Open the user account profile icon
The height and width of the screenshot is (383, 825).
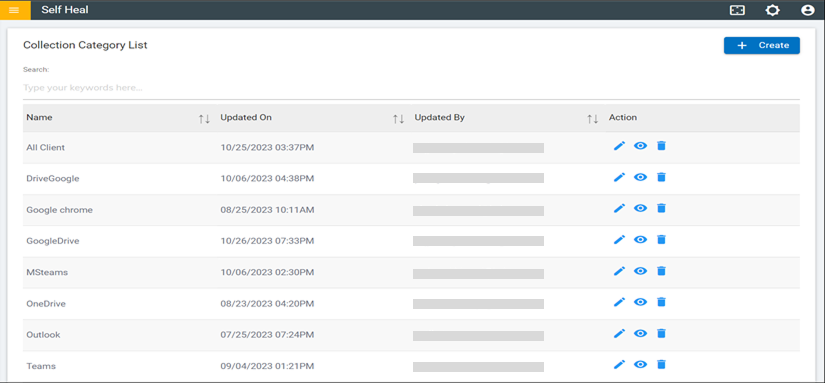click(x=808, y=10)
